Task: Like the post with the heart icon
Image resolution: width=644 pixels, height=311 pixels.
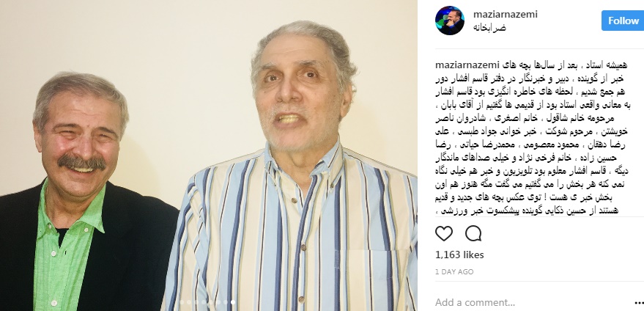Action: click(443, 234)
